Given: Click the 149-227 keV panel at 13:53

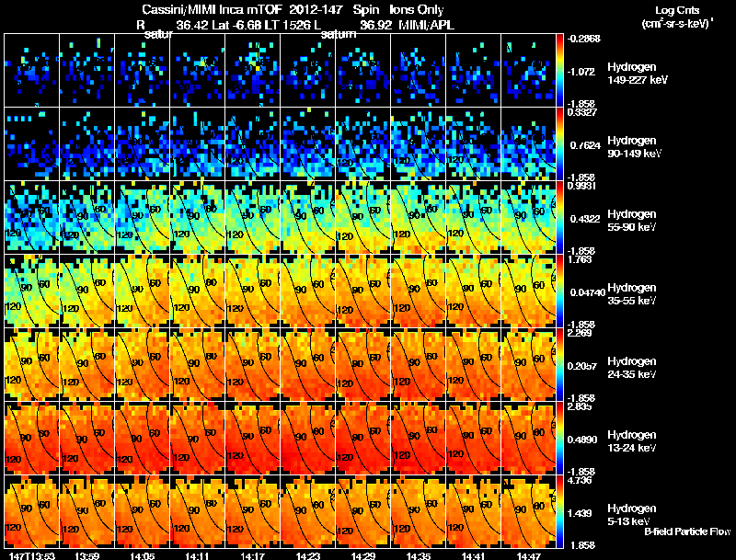Looking at the screenshot, I should (x=32, y=71).
